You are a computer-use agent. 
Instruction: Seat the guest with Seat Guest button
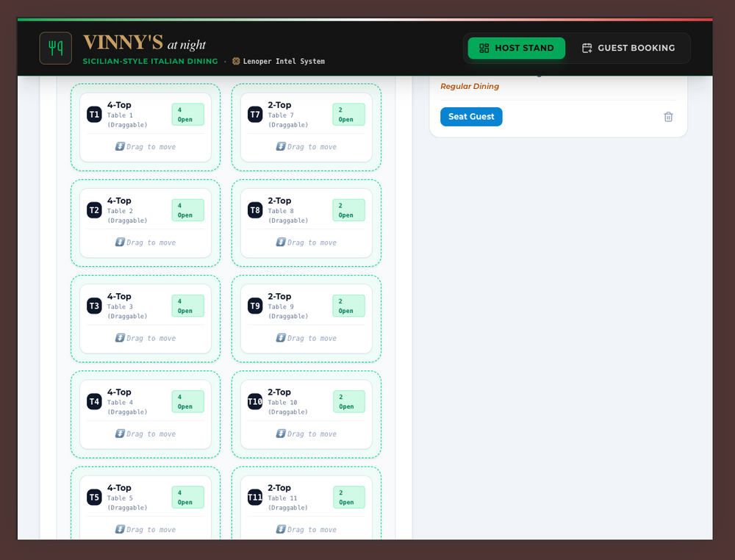point(471,117)
